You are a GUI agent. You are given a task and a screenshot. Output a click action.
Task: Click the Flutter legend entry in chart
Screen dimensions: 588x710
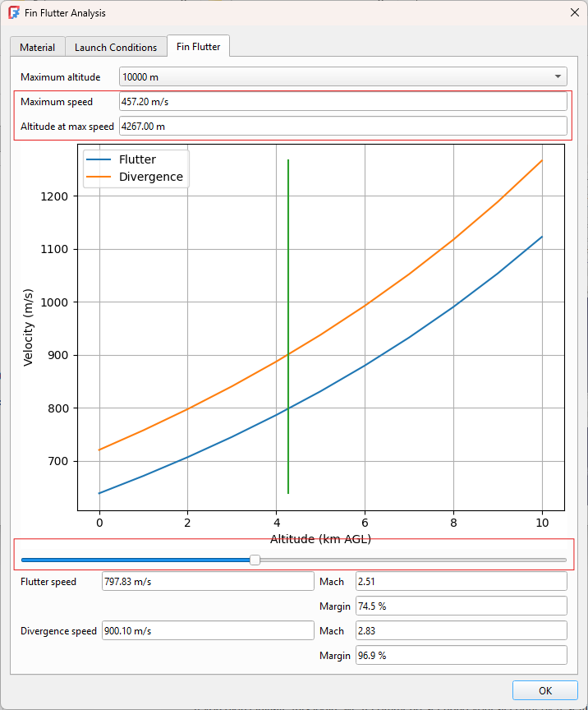[136, 159]
